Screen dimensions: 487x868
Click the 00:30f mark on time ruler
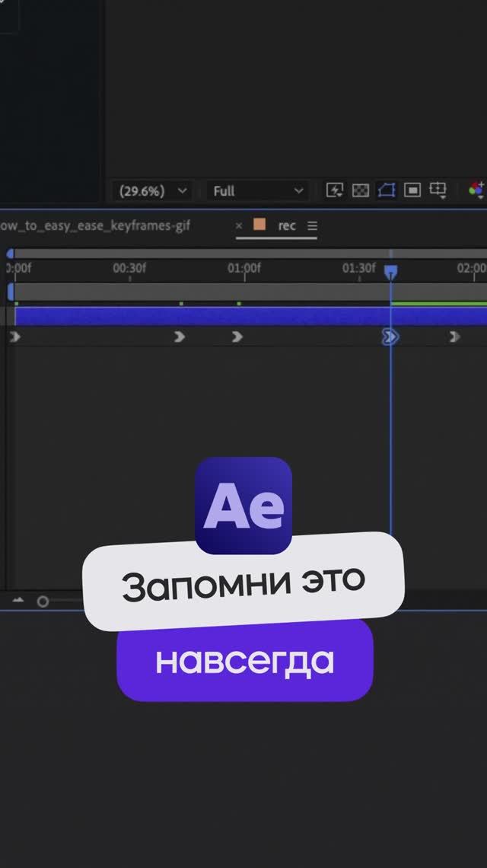pyautogui.click(x=129, y=269)
